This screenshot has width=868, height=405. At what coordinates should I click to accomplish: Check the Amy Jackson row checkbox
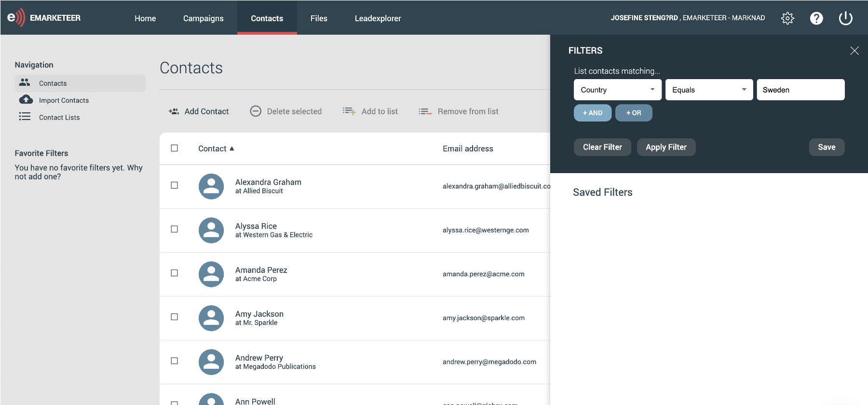(x=175, y=317)
